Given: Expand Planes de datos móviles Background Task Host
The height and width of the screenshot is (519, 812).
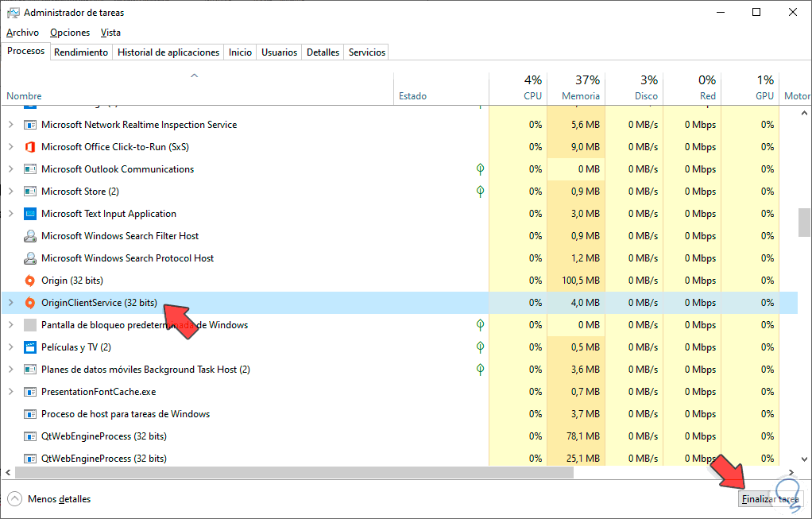Looking at the screenshot, I should point(10,370).
